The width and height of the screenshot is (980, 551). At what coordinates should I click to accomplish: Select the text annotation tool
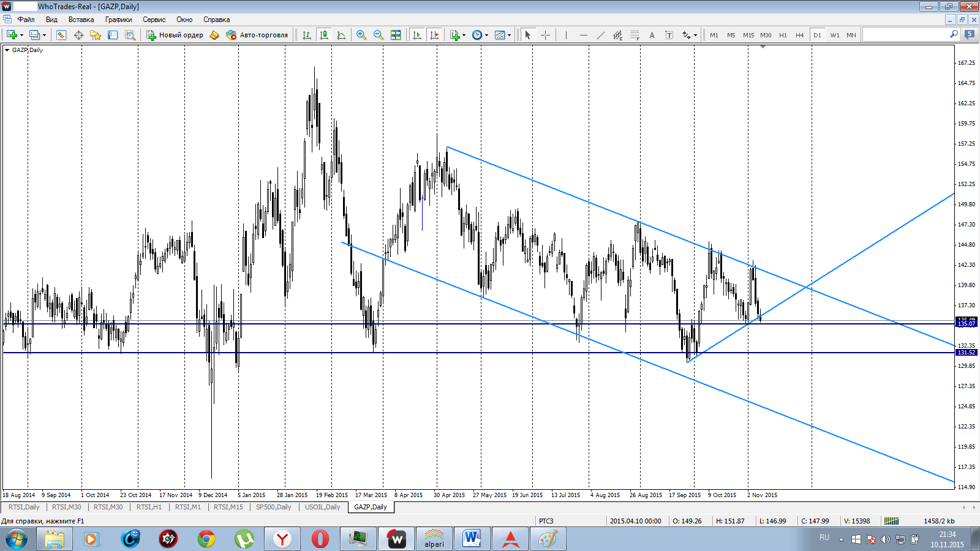click(652, 35)
